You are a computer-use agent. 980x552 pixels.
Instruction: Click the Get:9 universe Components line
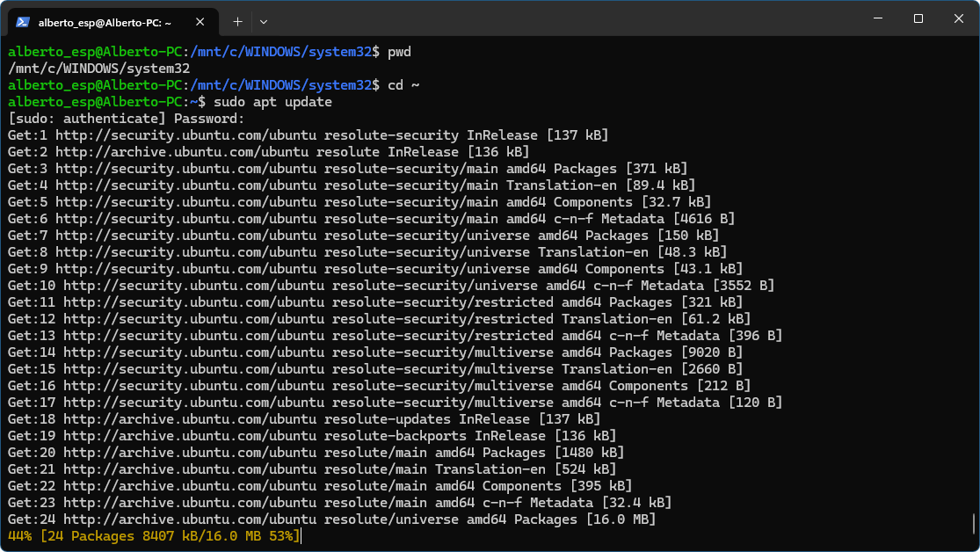pyautogui.click(x=375, y=269)
